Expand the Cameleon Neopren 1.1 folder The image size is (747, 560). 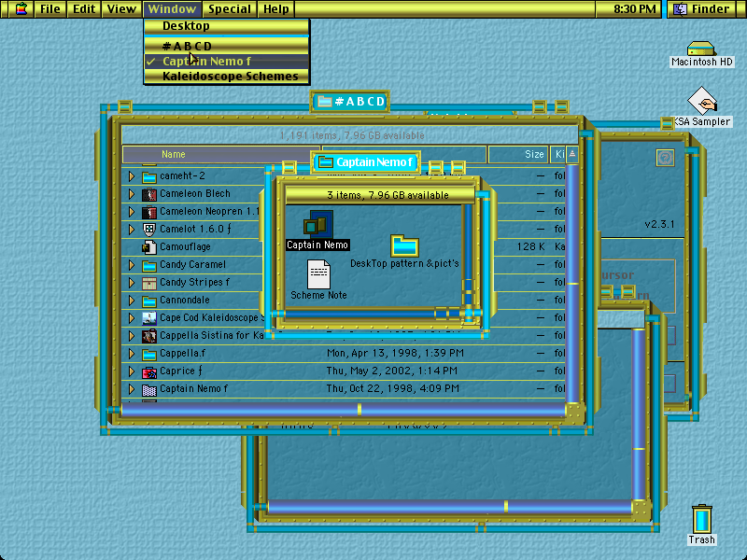132,212
